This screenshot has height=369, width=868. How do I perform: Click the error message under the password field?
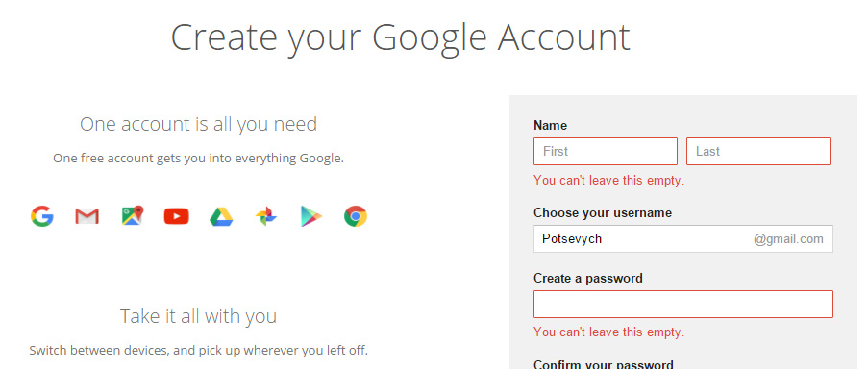point(608,332)
